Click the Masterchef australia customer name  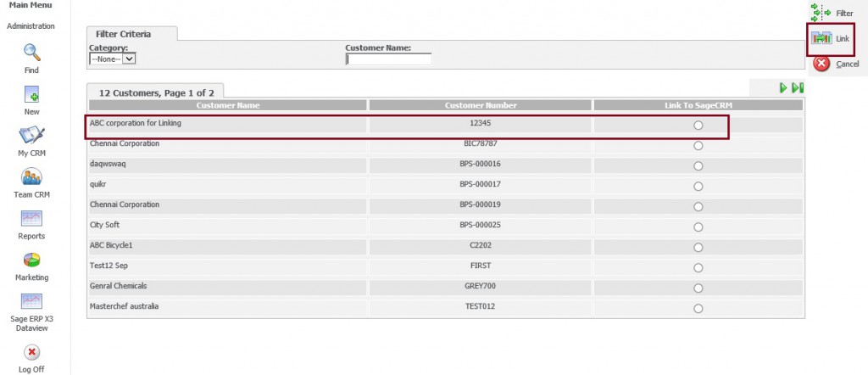point(125,306)
